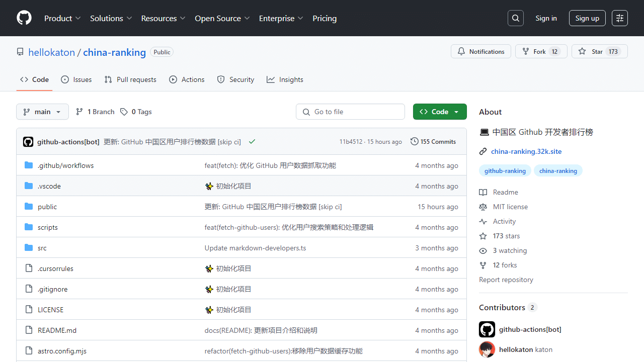Click the book icon beside Readme
Image resolution: width=644 pixels, height=362 pixels.
[483, 192]
